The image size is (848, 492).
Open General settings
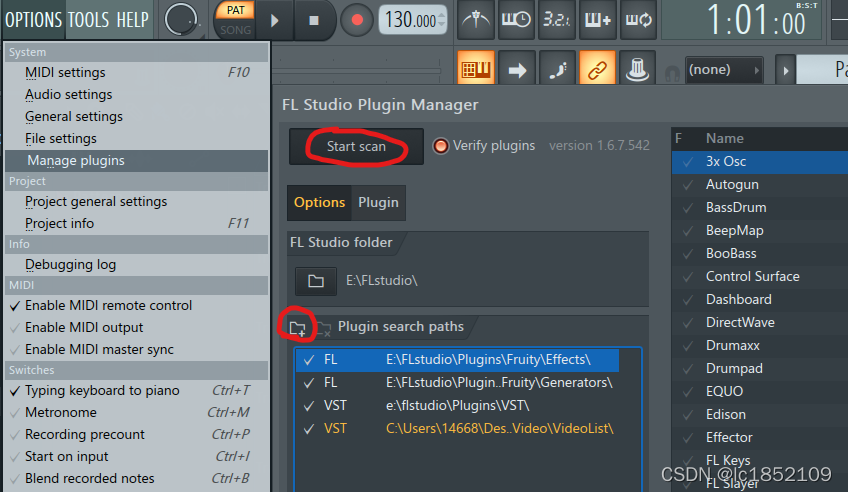click(136, 117)
